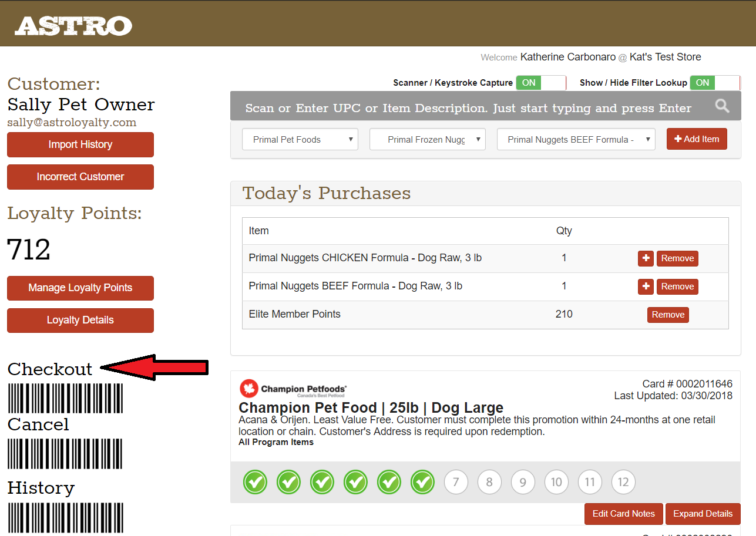Click the fourth green checkmark stamp
756x536 pixels.
coord(355,482)
